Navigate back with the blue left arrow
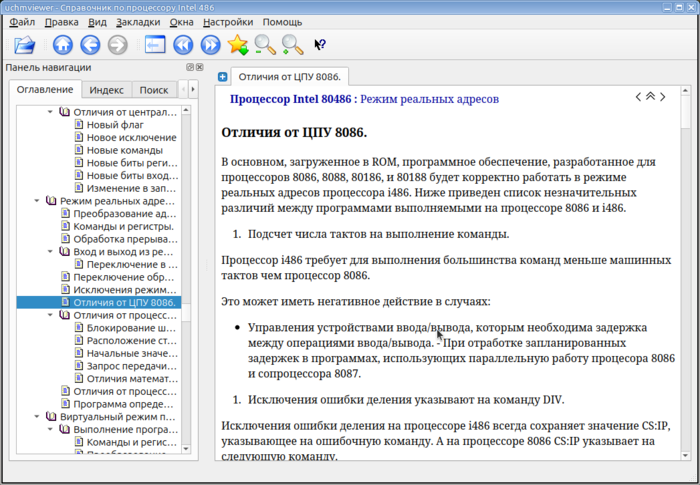 pos(90,45)
